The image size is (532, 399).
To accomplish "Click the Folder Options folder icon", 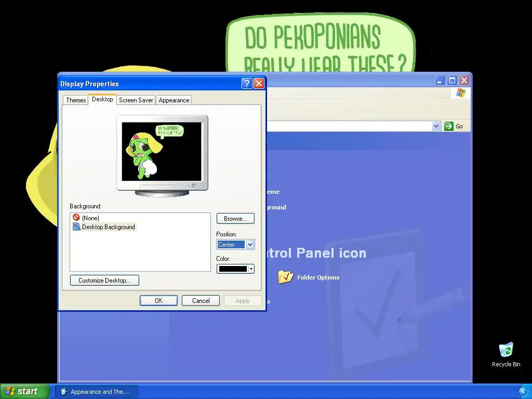I will point(286,277).
